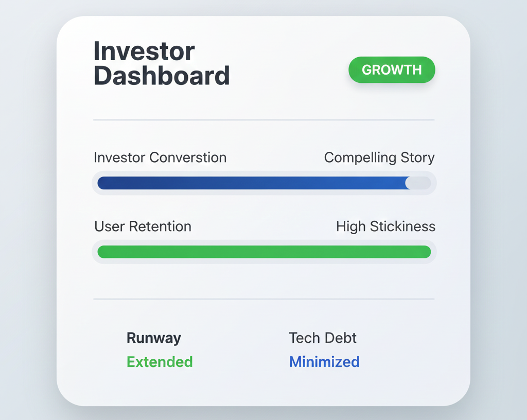527x420 pixels.
Task: Click the blue Minimized status text
Action: click(x=324, y=362)
